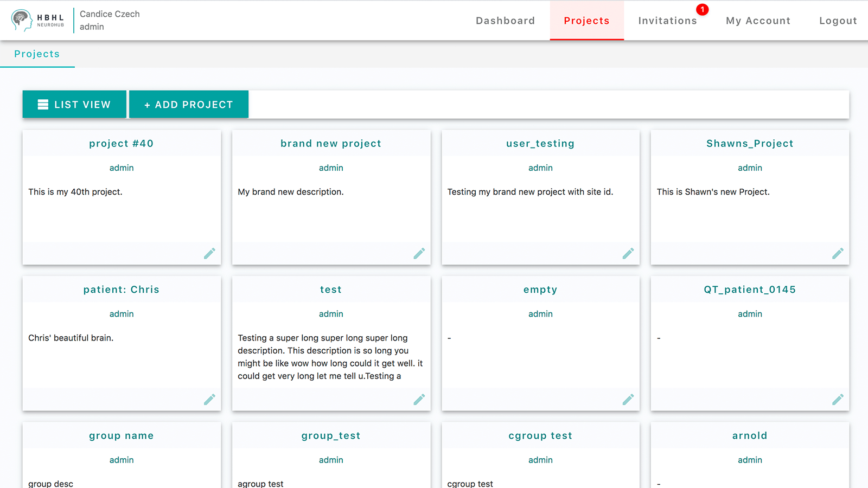This screenshot has width=868, height=488.
Task: Click pencil icon on QT_patient_0145 card
Action: click(838, 399)
